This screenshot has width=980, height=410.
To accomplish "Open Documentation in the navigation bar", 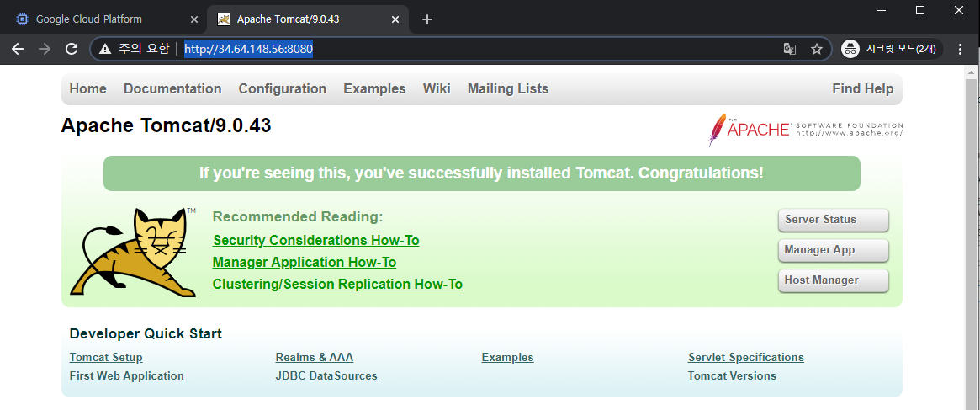I will pyautogui.click(x=172, y=89).
